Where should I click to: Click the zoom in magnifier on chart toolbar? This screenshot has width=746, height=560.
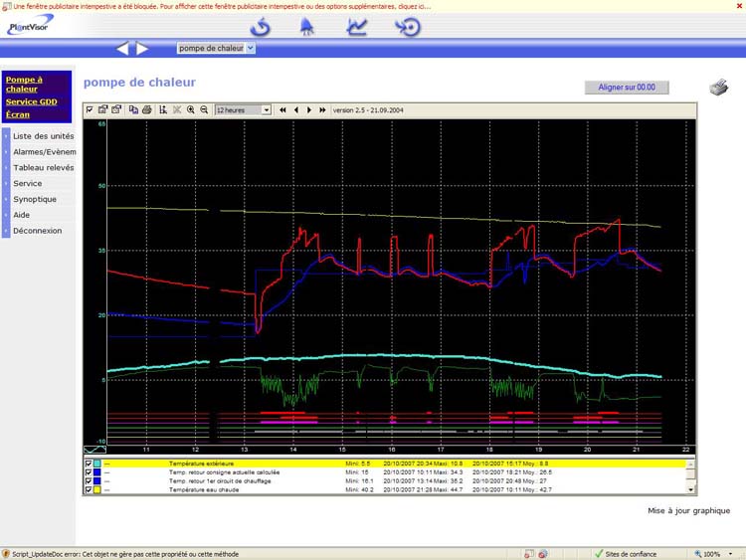(191, 109)
